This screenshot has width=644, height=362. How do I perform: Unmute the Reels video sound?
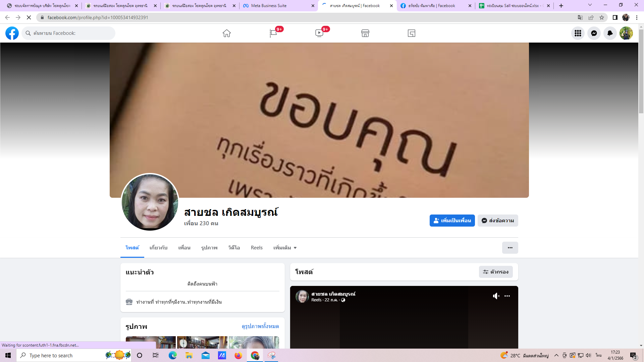click(x=496, y=296)
